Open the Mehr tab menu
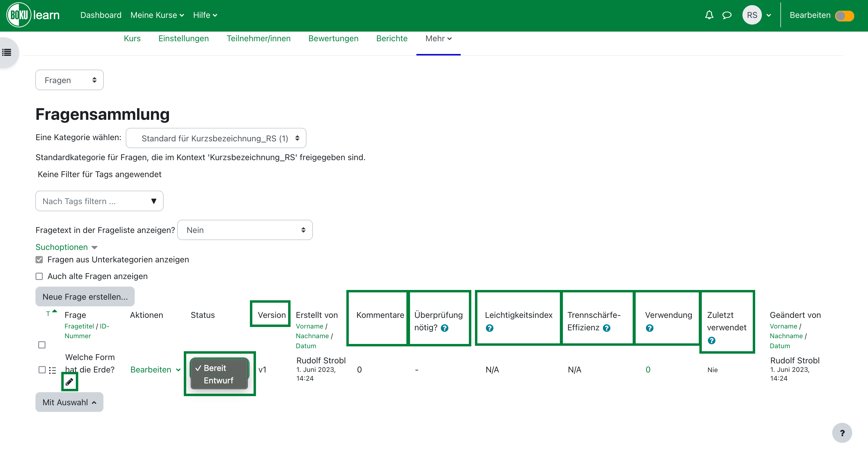The width and height of the screenshot is (868, 458). coord(438,39)
